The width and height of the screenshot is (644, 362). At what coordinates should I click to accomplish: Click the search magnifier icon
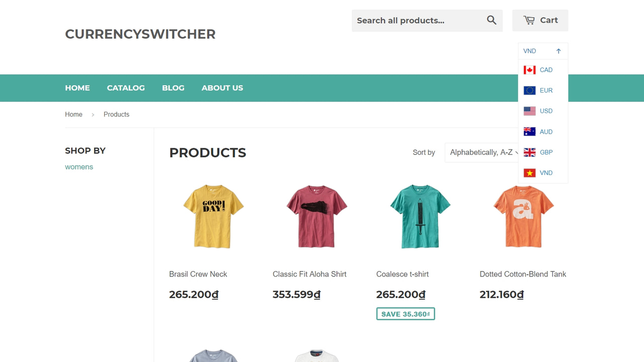(x=491, y=20)
